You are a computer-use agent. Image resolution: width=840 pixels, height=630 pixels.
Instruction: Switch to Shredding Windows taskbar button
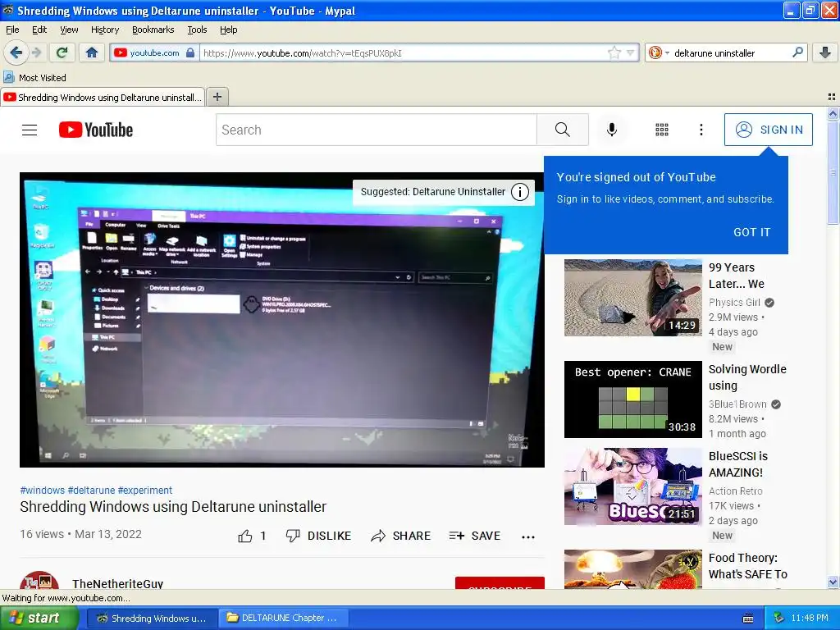pyautogui.click(x=151, y=618)
